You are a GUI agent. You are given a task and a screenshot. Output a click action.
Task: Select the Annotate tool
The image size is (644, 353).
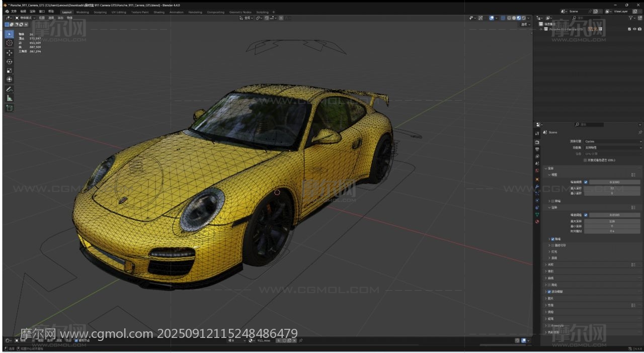pos(9,89)
